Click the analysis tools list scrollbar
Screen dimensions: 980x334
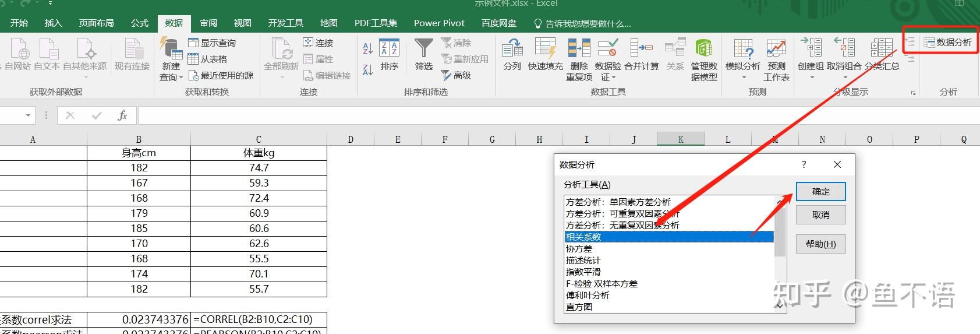click(x=780, y=255)
